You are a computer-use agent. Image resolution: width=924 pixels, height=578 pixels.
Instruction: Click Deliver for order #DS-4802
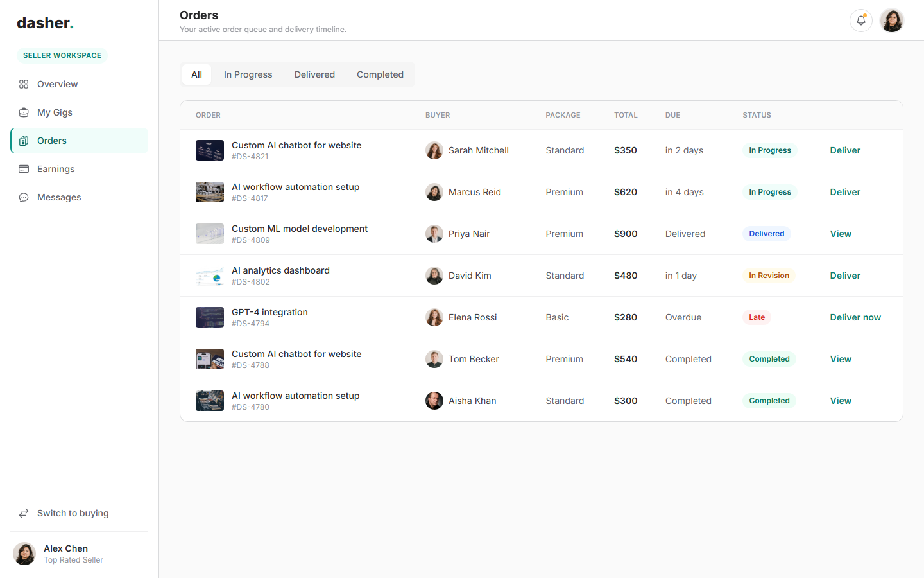[845, 276]
